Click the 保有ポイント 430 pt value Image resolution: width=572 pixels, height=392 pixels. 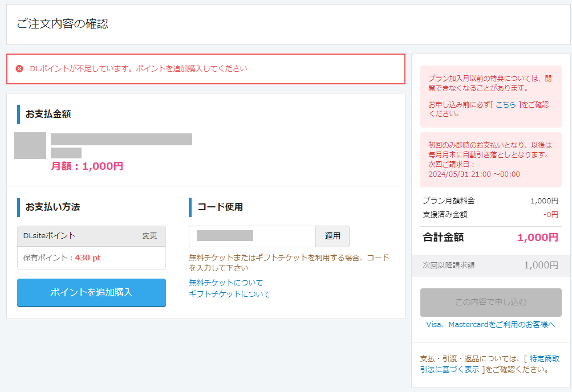[x=88, y=258]
